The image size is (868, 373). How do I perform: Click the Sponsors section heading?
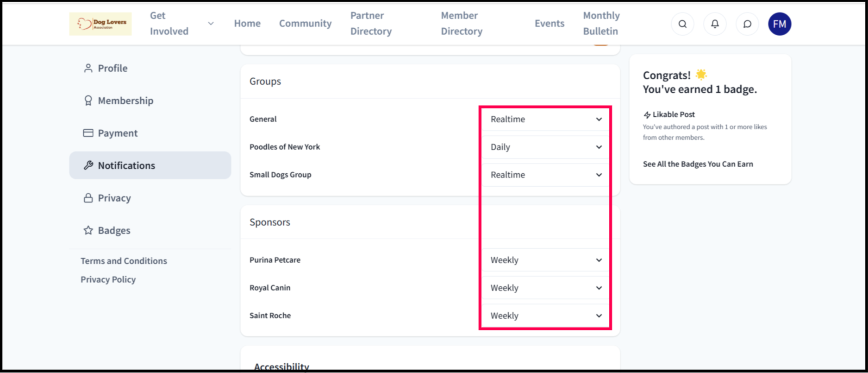pyautogui.click(x=270, y=222)
